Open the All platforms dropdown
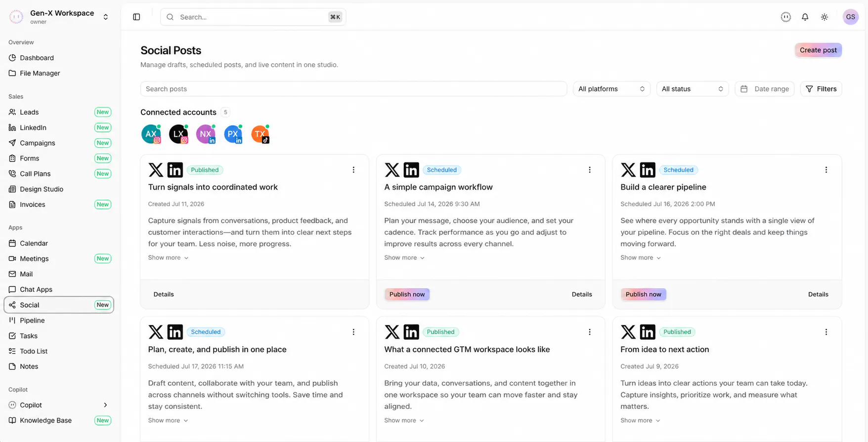Viewport: 868px width, 442px height. (611, 89)
